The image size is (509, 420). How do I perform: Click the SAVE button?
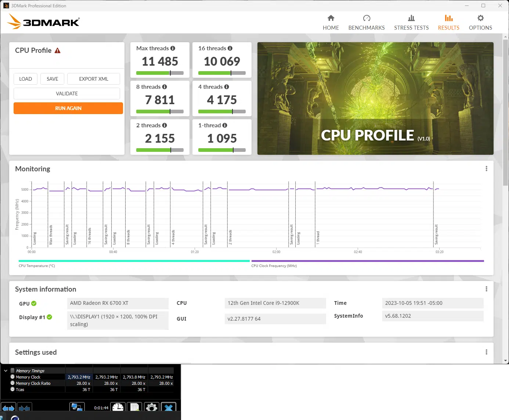52,79
